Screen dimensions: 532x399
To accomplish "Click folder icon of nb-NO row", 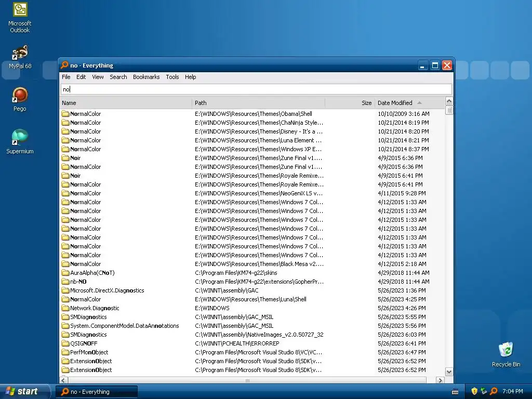I will tap(65, 282).
